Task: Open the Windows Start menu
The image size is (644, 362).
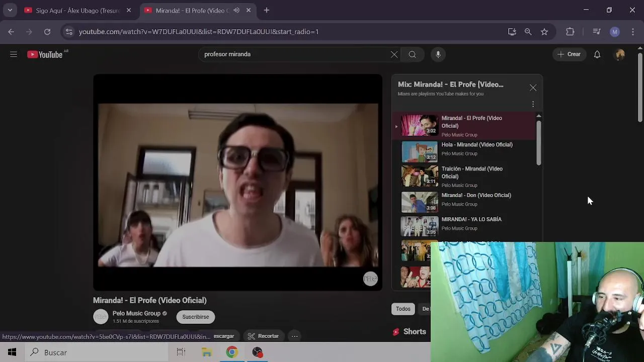Action: coord(12,352)
